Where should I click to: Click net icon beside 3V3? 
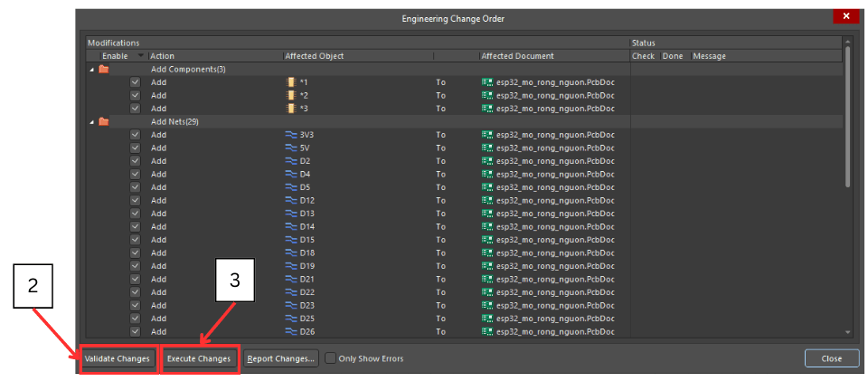290,135
